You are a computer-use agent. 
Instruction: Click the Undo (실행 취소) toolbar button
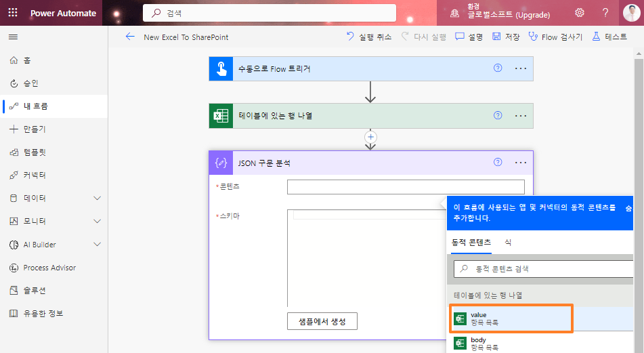(369, 37)
